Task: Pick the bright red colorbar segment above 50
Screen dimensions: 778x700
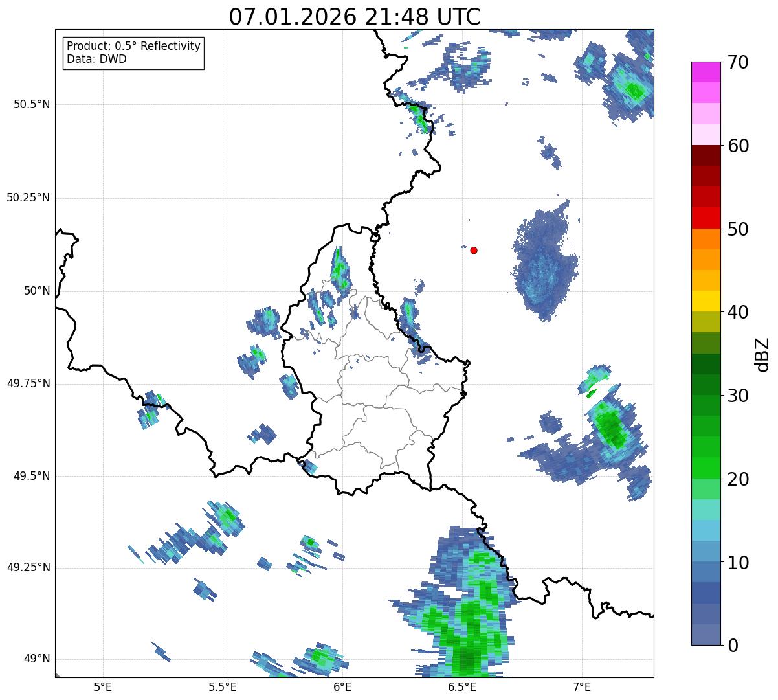Action: click(x=706, y=218)
